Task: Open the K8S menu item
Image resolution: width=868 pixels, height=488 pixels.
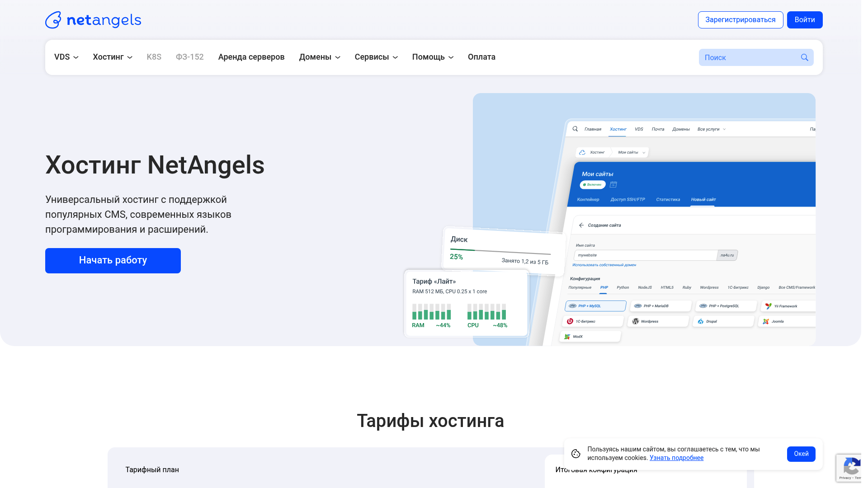Action: 154,57
